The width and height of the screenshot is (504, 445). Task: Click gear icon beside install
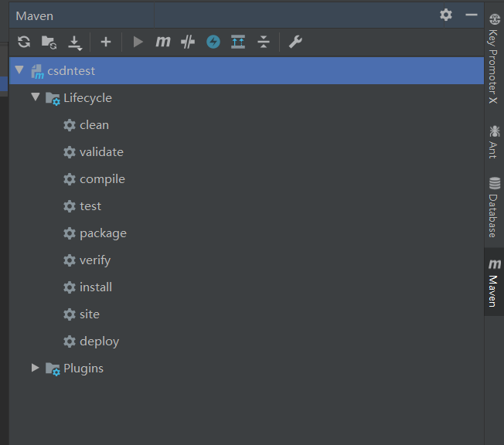click(x=70, y=287)
